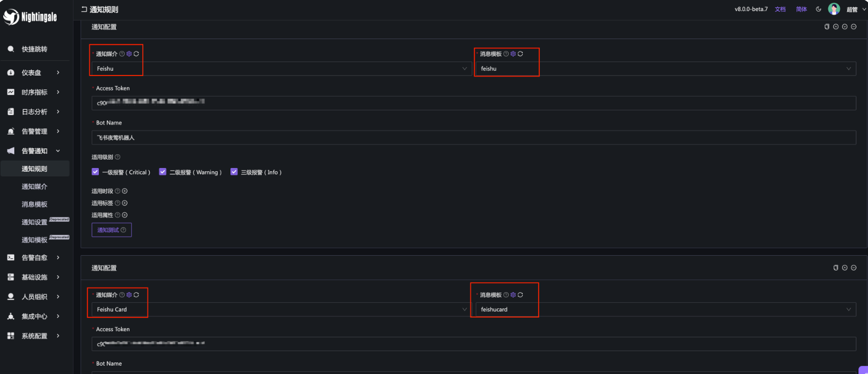Screen dimensions: 868x374
Task: Copy the first 通知配置 block using copy icon
Action: [x=827, y=27]
